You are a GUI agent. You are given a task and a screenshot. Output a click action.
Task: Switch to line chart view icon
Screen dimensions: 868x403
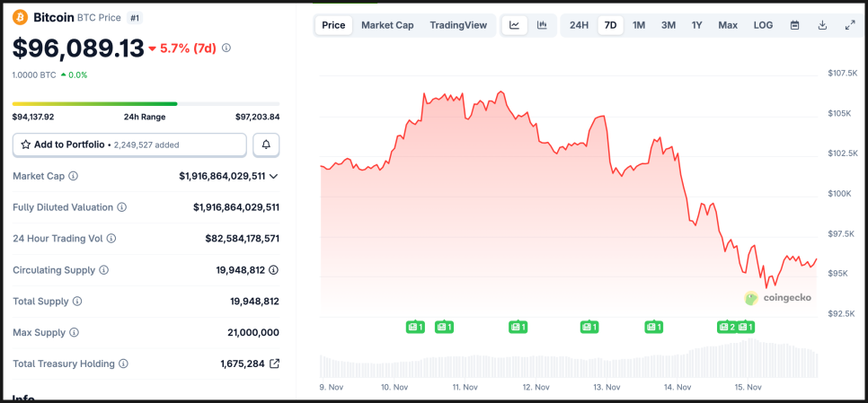coord(514,25)
